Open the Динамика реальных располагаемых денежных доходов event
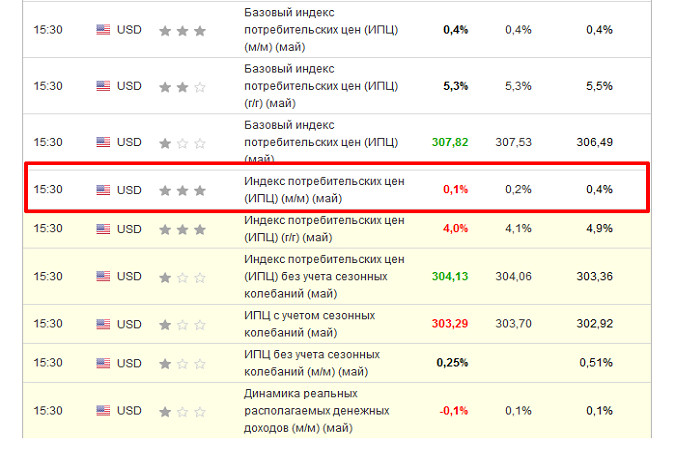 [x=316, y=410]
